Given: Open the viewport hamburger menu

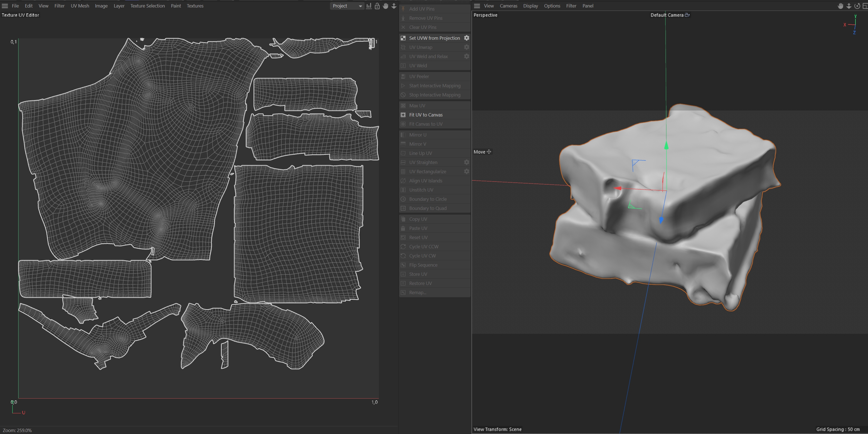Looking at the screenshot, I should (477, 6).
